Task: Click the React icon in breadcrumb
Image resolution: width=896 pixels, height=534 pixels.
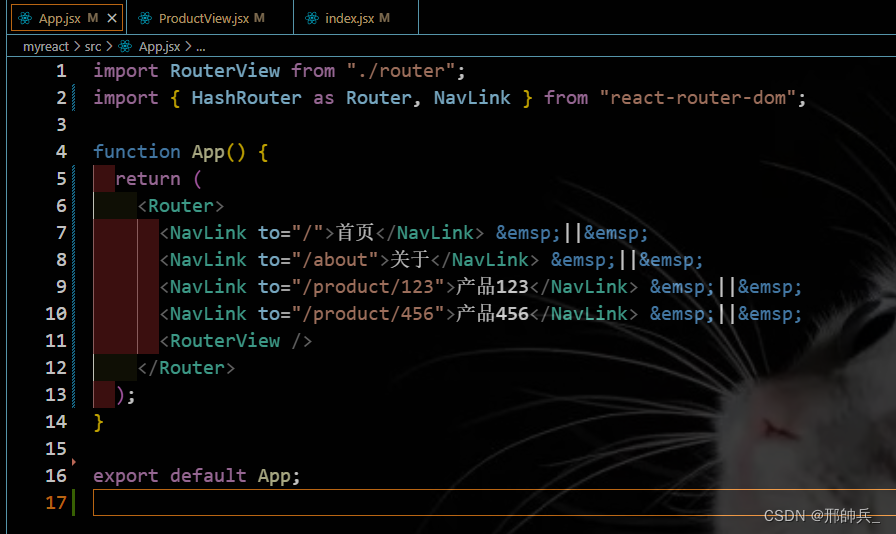Action: [x=125, y=46]
